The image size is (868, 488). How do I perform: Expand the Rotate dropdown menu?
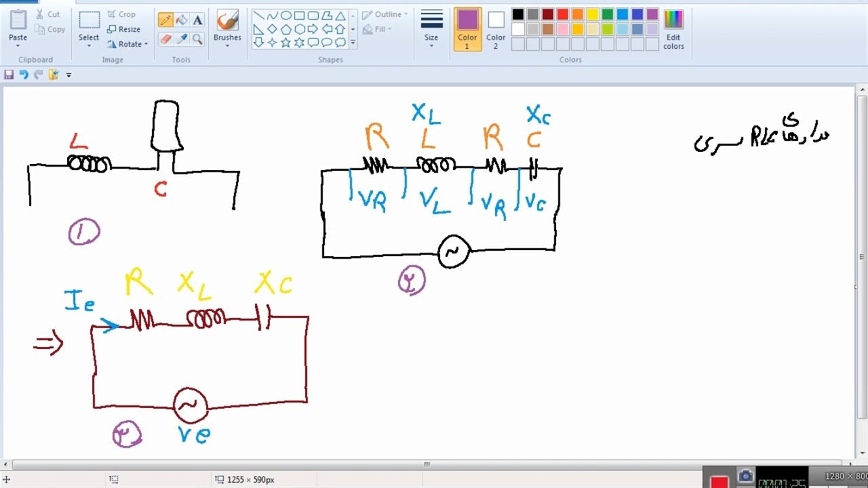[x=146, y=45]
